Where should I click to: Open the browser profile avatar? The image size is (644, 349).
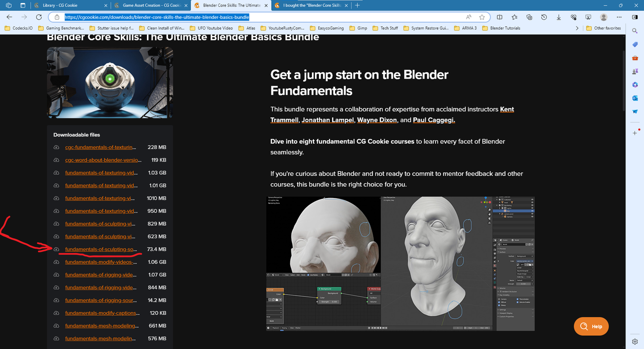604,17
